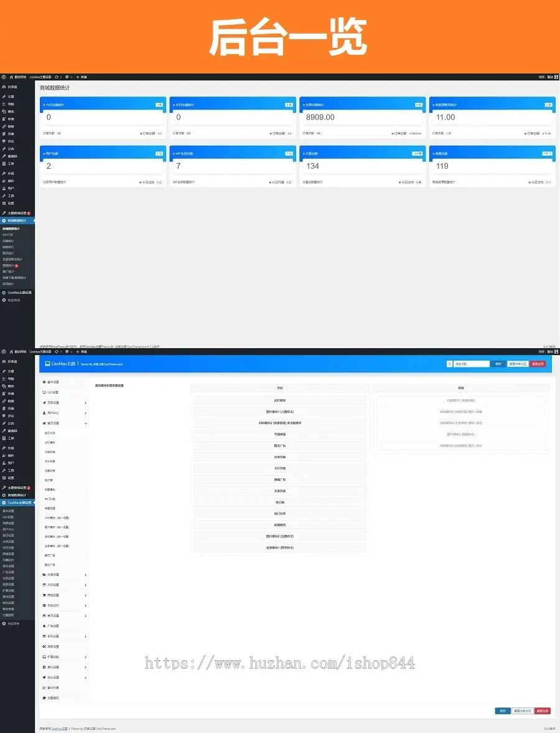Open 商城数据统计 menu item in statistics sidebar

coord(17,220)
